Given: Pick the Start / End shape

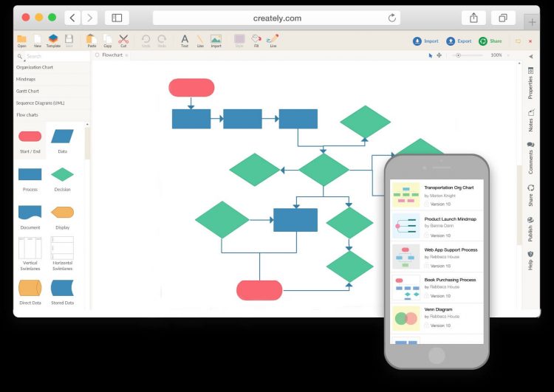Looking at the screenshot, I should click(30, 137).
